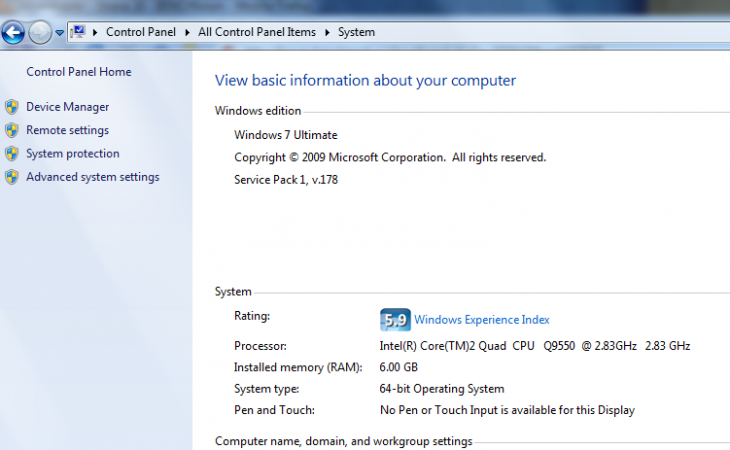Click the shield icon beside Advanced system settings
The image size is (730, 450).
12,177
